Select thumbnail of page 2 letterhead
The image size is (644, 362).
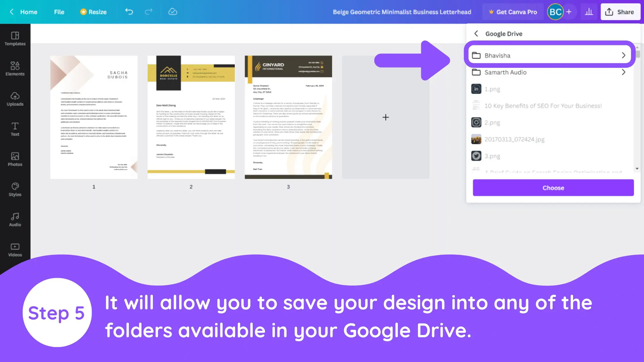(x=191, y=117)
